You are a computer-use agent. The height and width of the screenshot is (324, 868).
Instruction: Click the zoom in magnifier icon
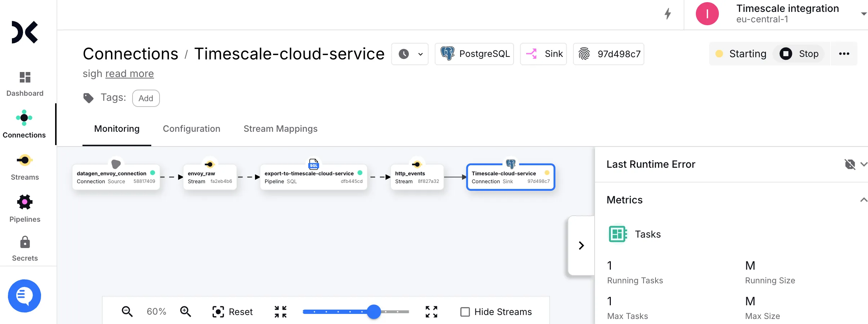coord(185,312)
